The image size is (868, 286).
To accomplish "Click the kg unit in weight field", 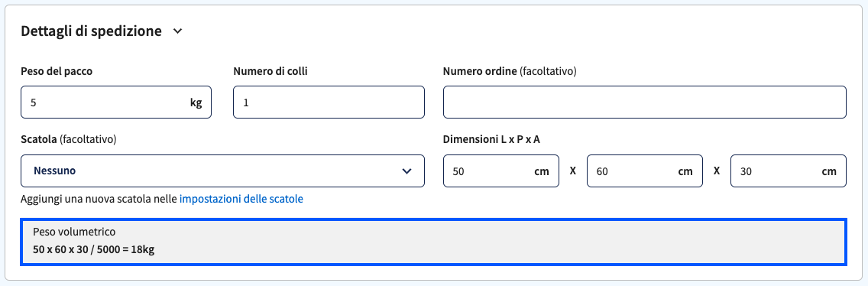I will (x=196, y=102).
